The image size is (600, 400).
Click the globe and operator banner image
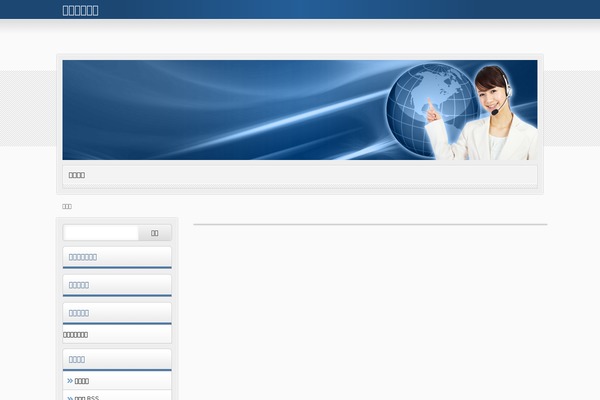click(x=300, y=110)
